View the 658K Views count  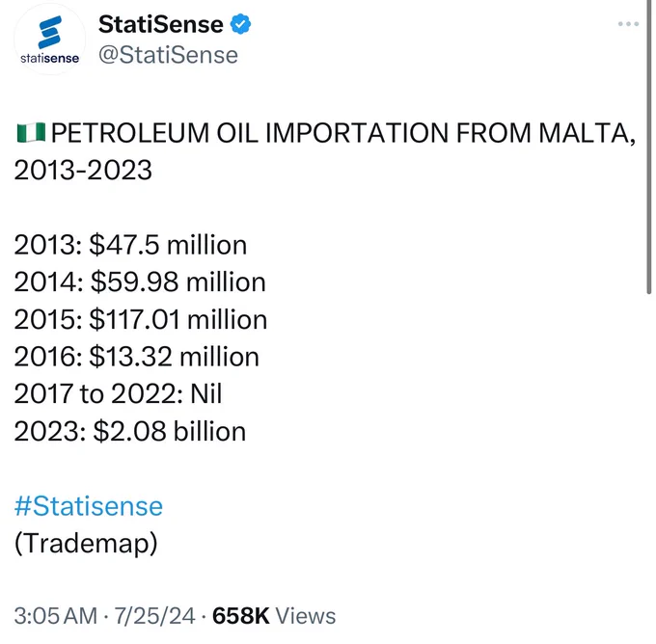coord(274,616)
